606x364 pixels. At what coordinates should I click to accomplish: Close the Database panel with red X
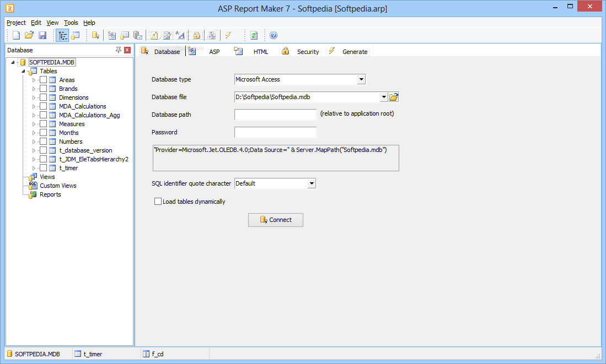tap(127, 50)
